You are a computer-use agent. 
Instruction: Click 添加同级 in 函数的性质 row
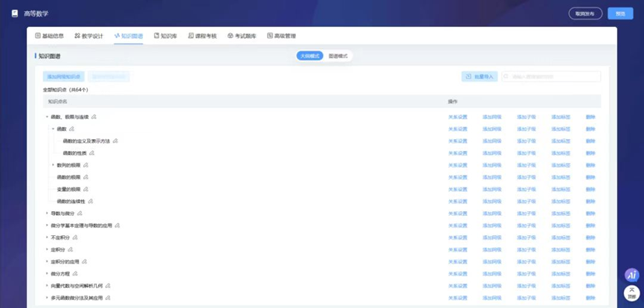(492, 153)
